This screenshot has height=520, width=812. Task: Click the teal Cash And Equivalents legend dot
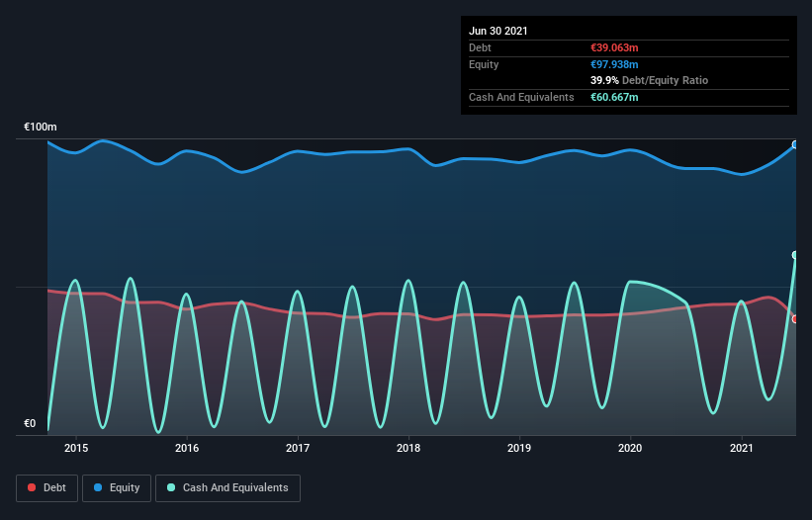point(171,487)
